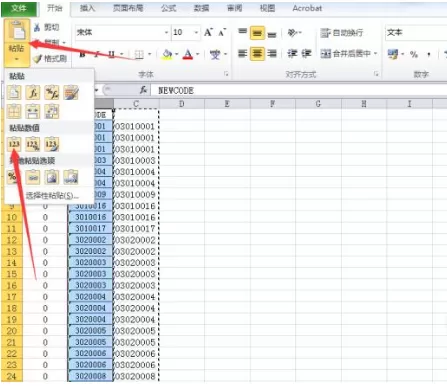Switch to the 插入 (Insert) tab
447x386 pixels.
pyautogui.click(x=87, y=8)
